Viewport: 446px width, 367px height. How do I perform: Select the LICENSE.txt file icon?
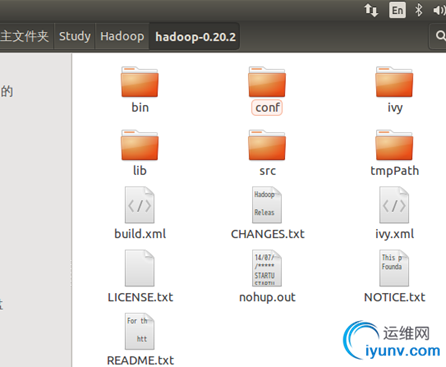coord(140,268)
